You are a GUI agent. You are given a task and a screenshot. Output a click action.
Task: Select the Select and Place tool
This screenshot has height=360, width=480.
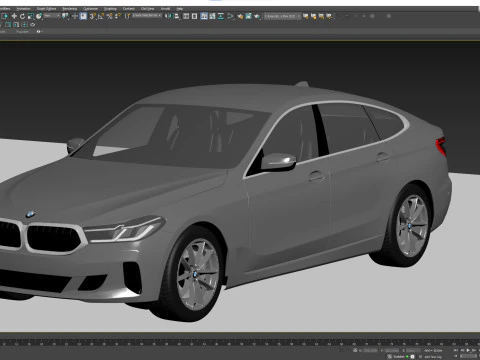coord(39,16)
